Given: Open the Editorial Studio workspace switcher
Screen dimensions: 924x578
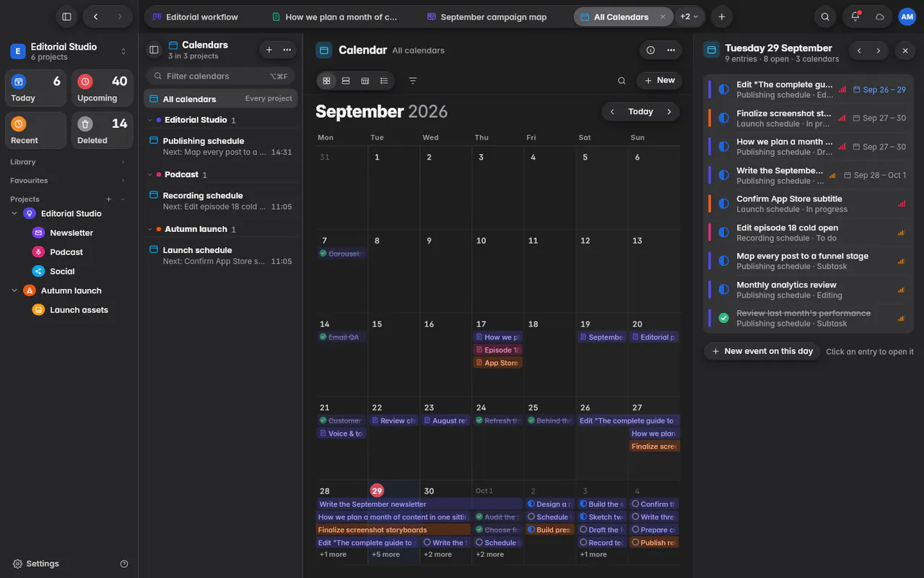Looking at the screenshot, I should [69, 51].
